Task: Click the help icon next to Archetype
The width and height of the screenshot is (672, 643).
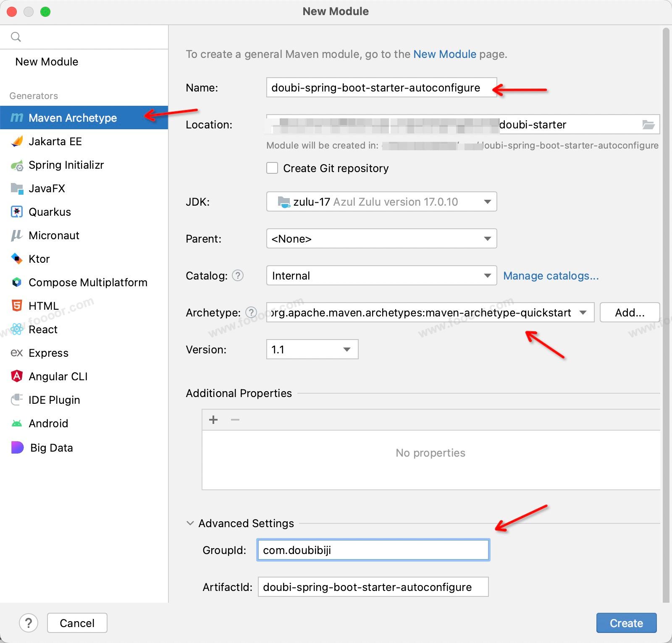Action: tap(251, 312)
